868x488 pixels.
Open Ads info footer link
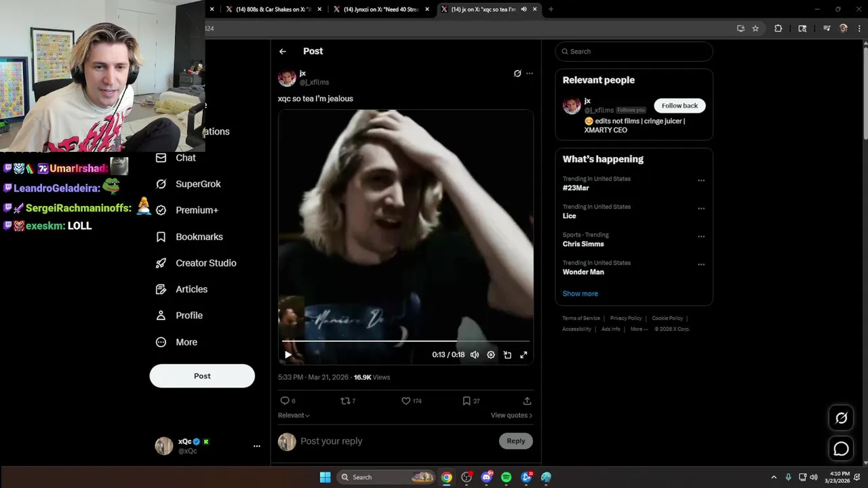click(x=610, y=329)
